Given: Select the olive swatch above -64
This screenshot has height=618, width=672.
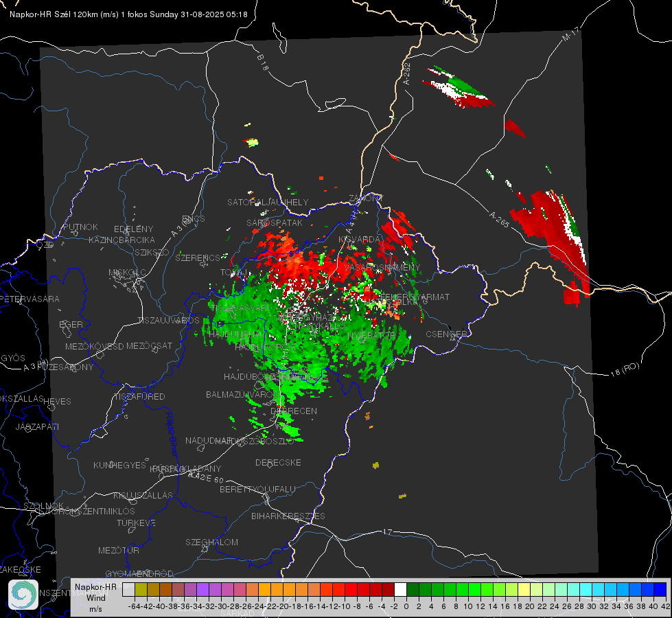Looking at the screenshot, I should point(141,589).
